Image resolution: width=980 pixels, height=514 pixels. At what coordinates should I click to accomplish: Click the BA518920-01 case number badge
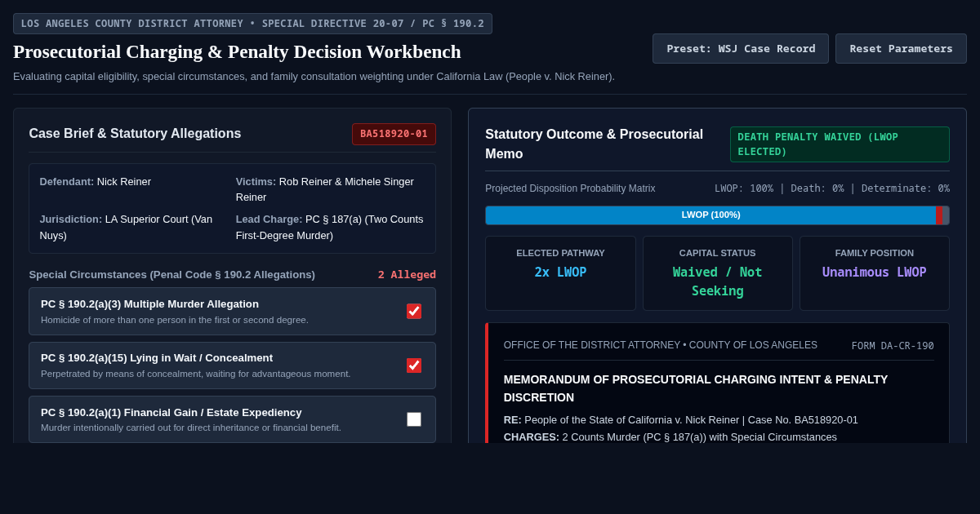click(394, 134)
